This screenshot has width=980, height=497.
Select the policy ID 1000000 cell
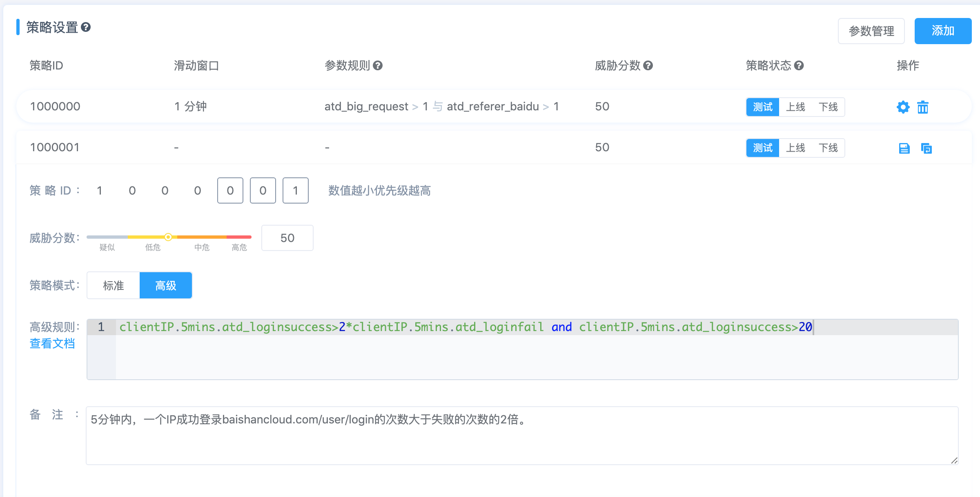point(55,107)
